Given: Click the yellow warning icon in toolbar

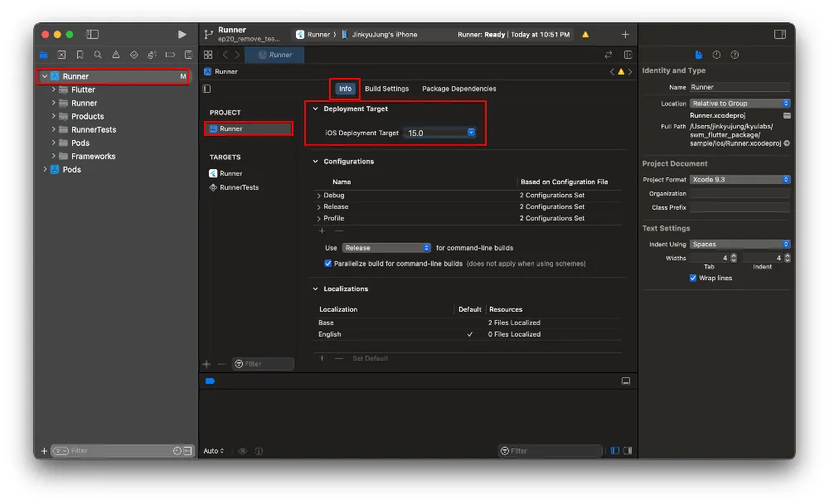Looking at the screenshot, I should [x=585, y=35].
